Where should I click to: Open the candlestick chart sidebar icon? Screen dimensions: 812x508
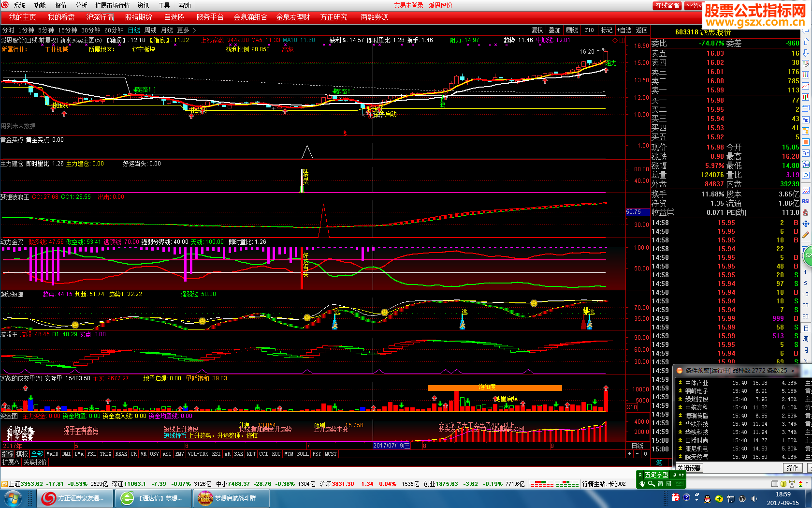point(806,97)
